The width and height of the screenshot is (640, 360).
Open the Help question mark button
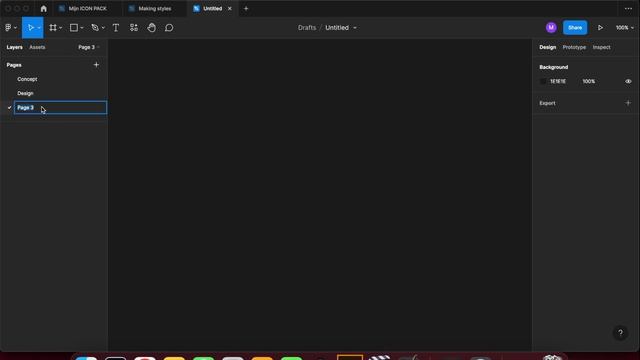coord(620,333)
